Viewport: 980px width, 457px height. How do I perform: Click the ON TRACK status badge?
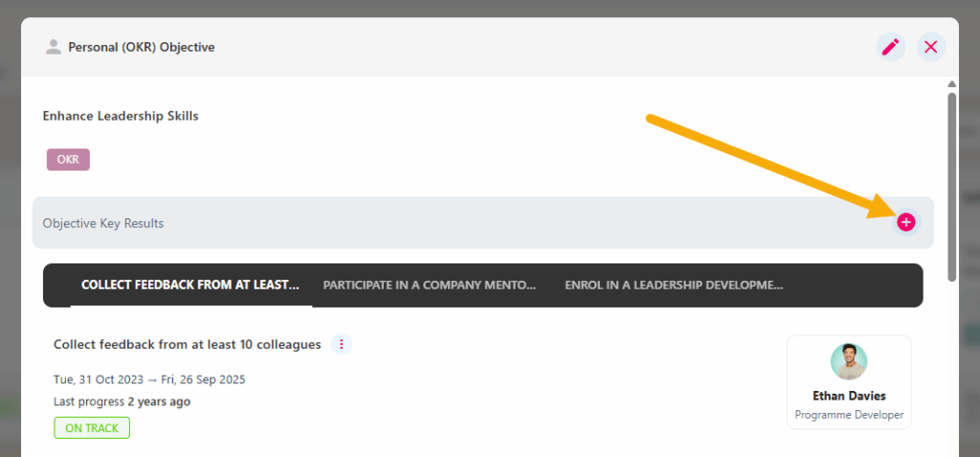coord(92,427)
